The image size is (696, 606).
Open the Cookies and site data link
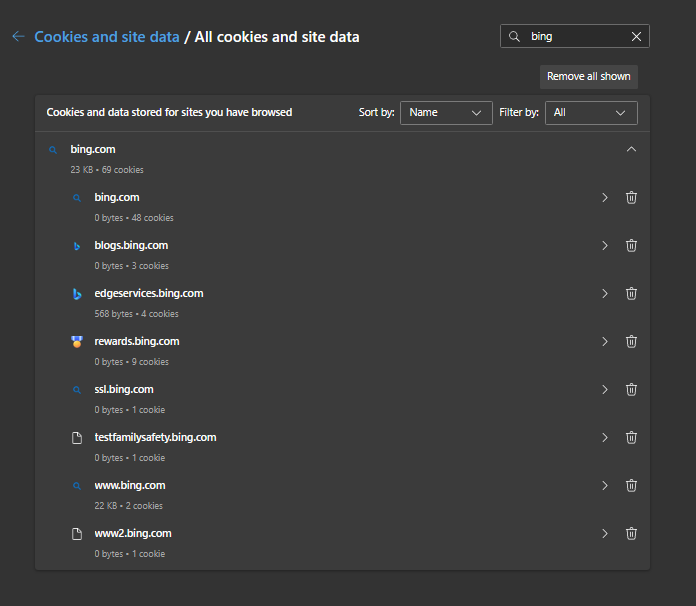coord(107,37)
